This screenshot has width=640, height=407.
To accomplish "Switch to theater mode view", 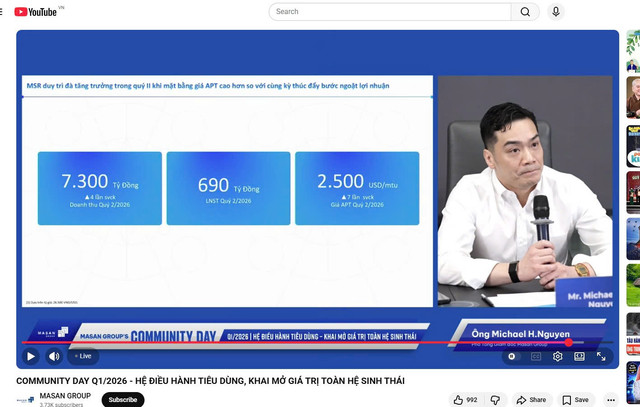I will click(579, 357).
